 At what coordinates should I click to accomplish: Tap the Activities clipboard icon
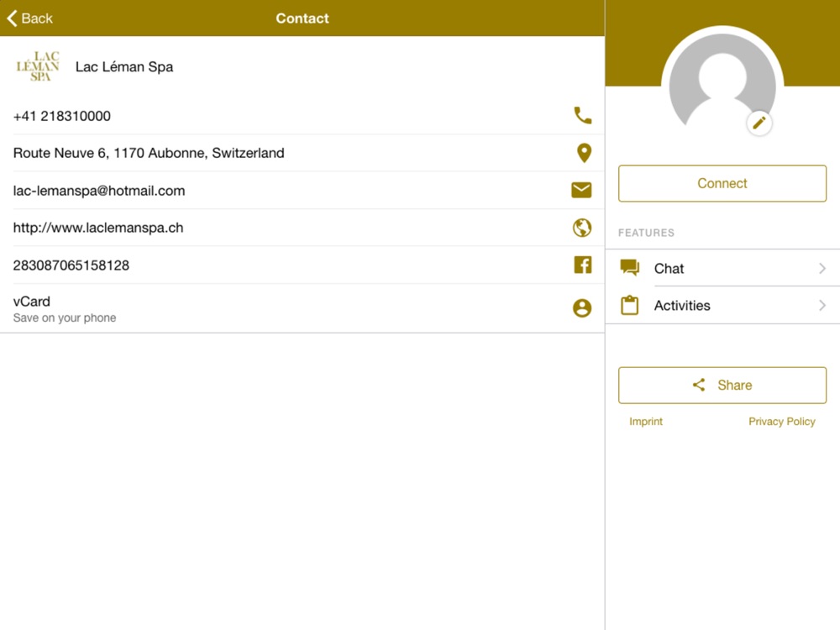point(629,305)
